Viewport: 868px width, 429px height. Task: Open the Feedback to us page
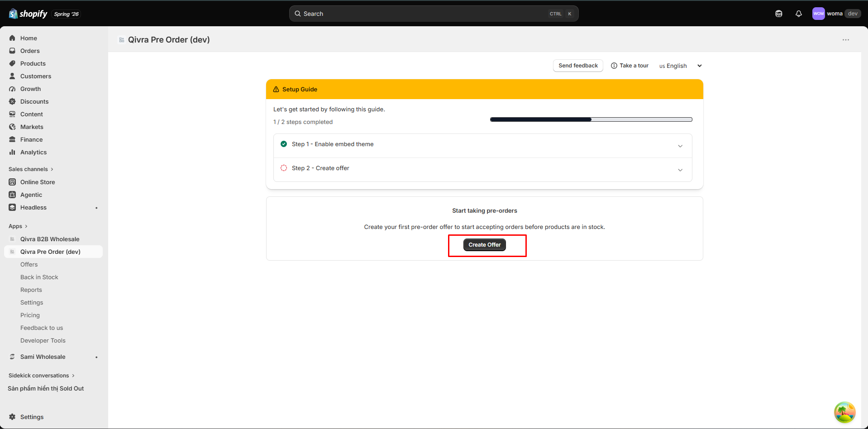click(42, 328)
